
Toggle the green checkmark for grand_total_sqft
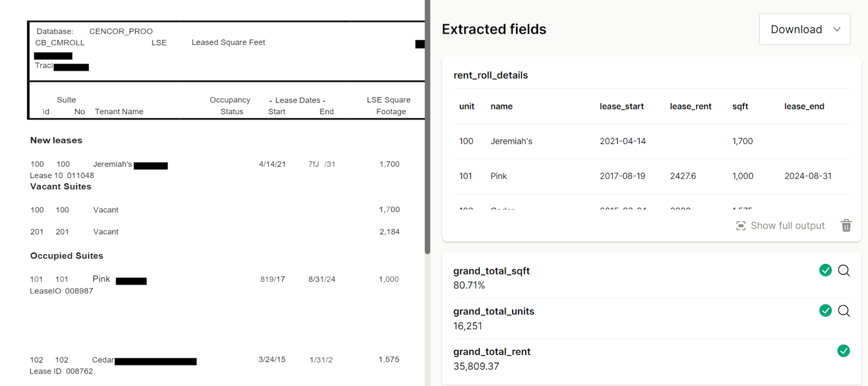(825, 270)
